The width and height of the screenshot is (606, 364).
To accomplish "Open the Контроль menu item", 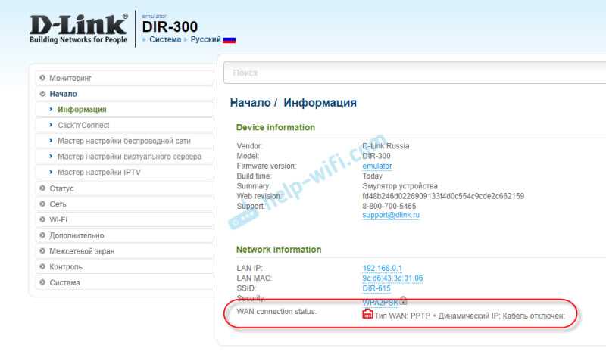I will [124, 266].
